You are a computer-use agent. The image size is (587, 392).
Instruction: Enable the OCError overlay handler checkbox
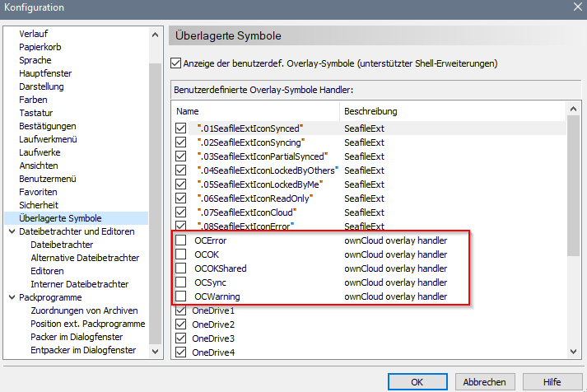pos(180,241)
